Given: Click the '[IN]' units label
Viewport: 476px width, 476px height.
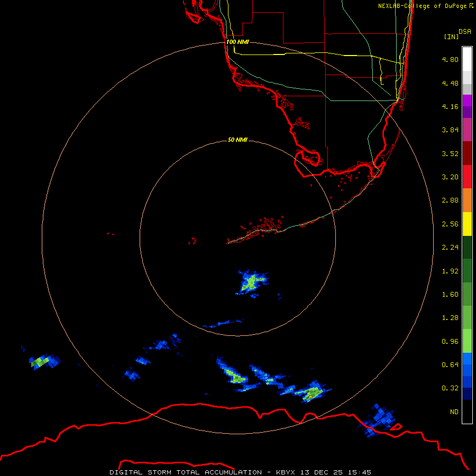Looking at the screenshot, I should coord(451,36).
